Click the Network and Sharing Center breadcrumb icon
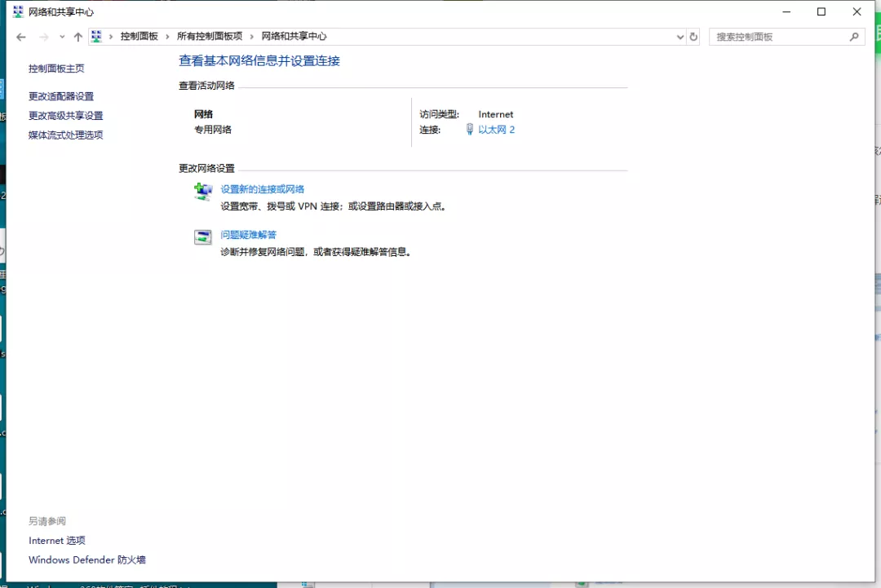 [x=97, y=37]
